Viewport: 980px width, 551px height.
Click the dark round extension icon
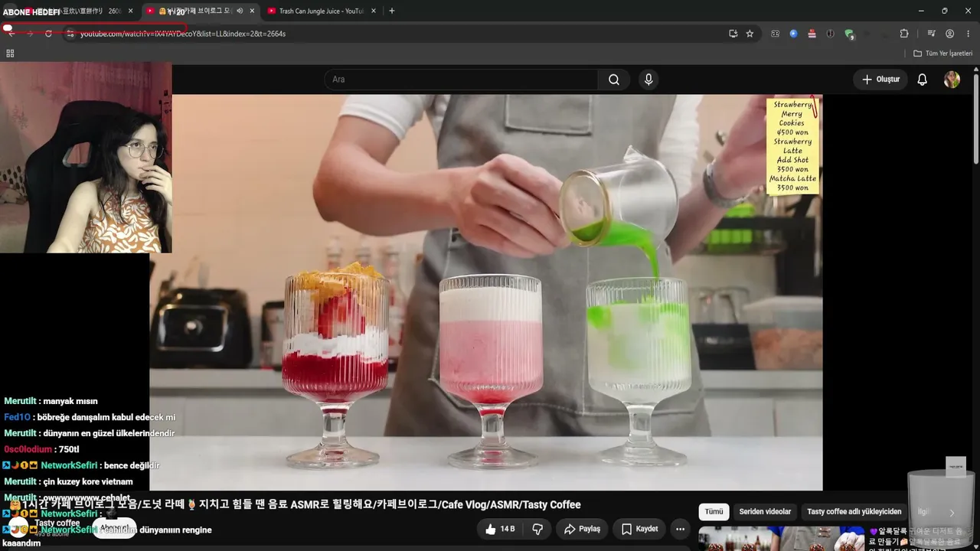point(830,34)
